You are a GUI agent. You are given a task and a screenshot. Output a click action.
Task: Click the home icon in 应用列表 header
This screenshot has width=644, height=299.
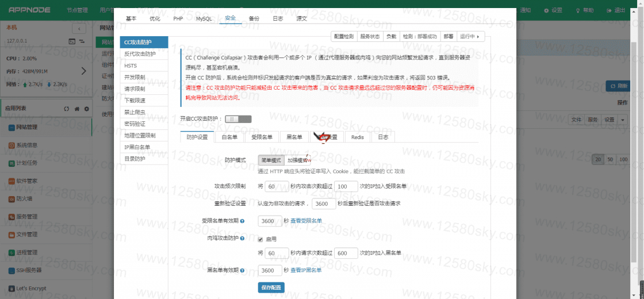77,109
